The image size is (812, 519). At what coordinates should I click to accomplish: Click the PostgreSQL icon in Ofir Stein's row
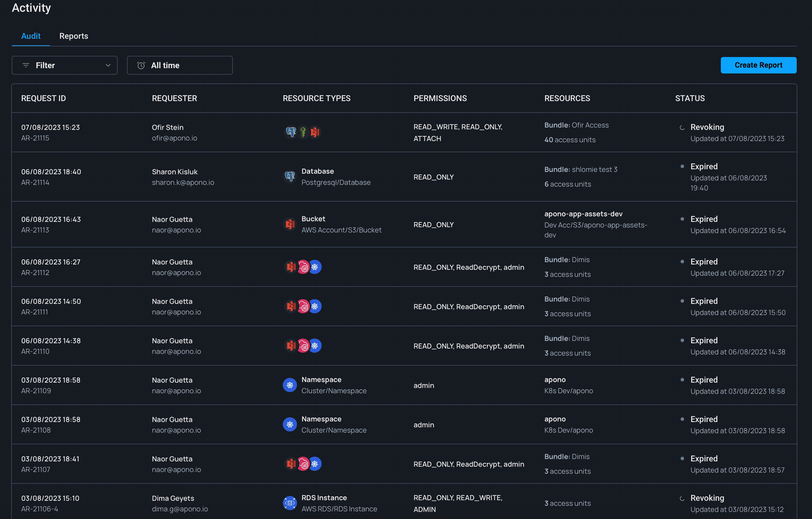[290, 132]
